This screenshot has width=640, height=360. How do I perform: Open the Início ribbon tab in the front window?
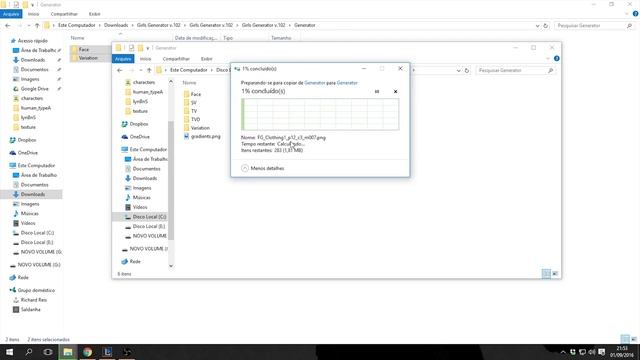tap(145, 59)
